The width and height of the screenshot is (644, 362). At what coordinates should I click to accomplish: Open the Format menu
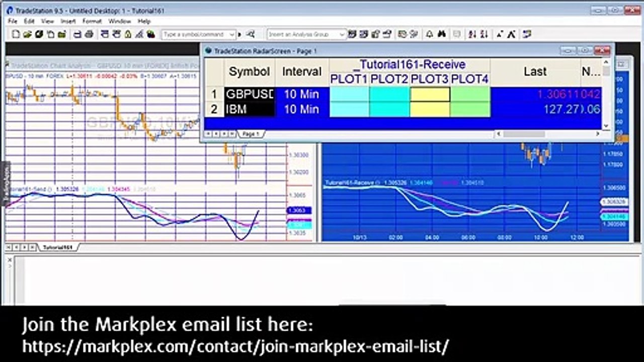(92, 21)
